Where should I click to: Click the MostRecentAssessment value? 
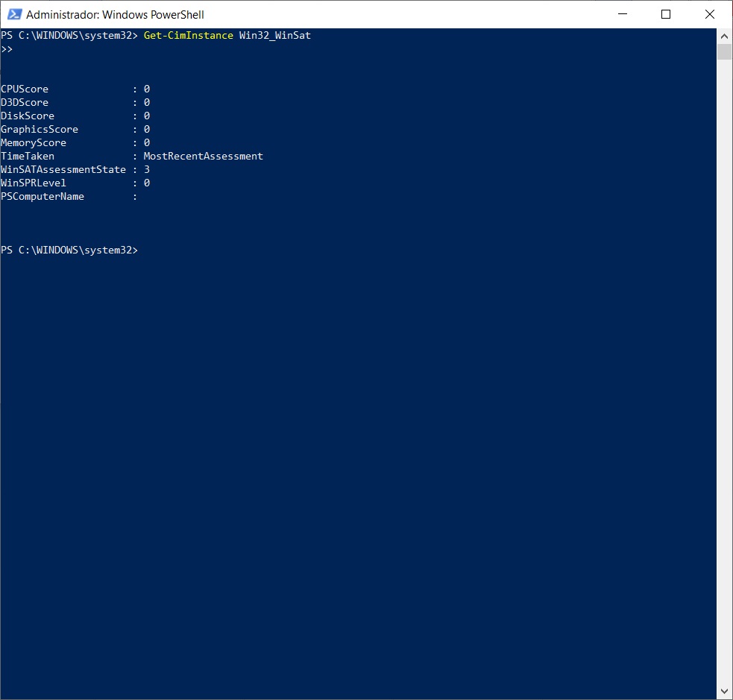point(203,157)
